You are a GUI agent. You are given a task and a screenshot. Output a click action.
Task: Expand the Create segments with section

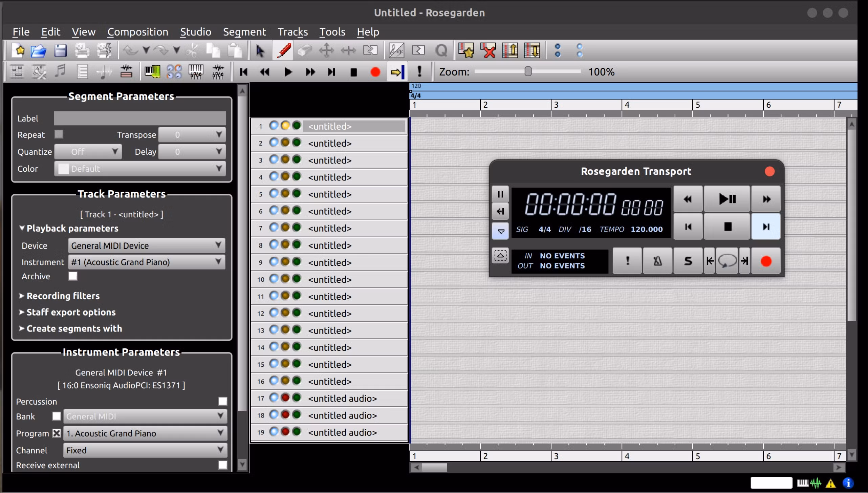pyautogui.click(x=70, y=328)
